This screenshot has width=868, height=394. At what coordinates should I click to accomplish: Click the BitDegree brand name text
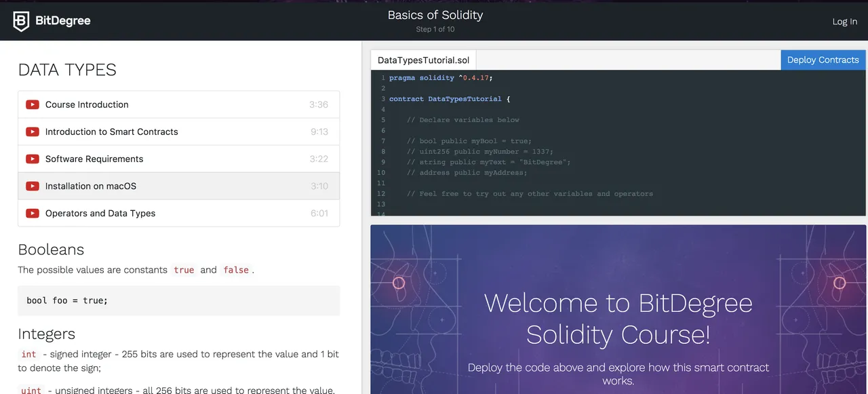[64, 21]
